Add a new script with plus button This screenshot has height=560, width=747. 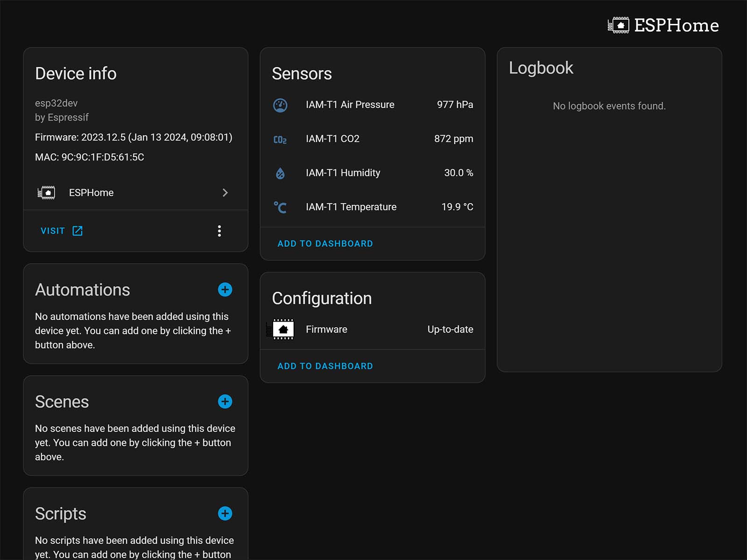225,514
